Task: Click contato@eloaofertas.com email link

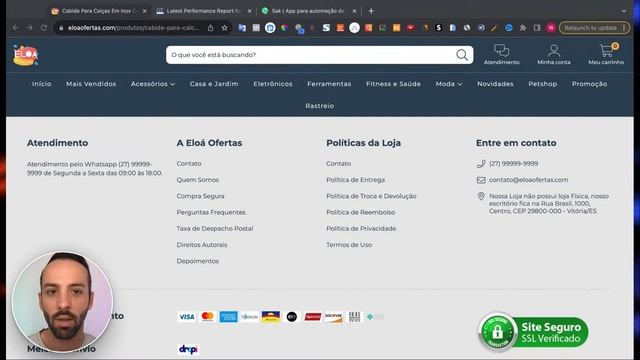Action: pos(529,180)
